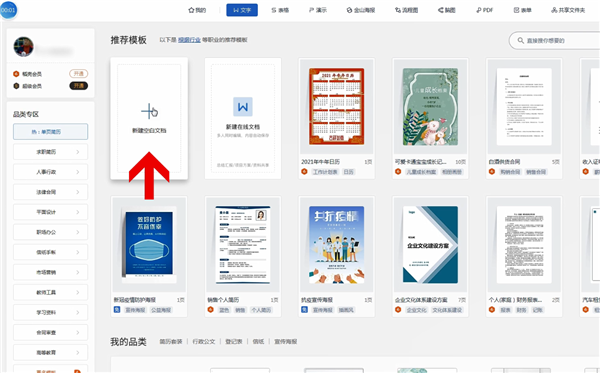
Task: Expand the 平面设计 category
Action: [51, 212]
